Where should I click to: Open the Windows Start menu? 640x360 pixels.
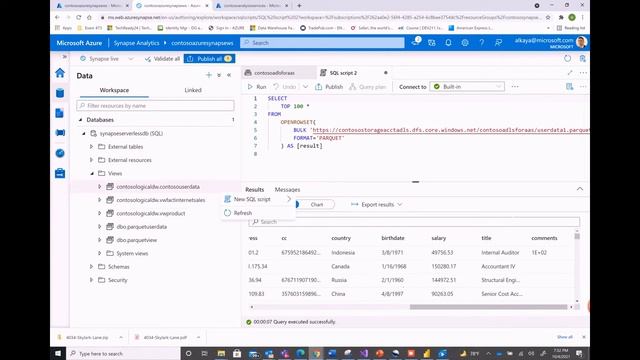click(58, 353)
